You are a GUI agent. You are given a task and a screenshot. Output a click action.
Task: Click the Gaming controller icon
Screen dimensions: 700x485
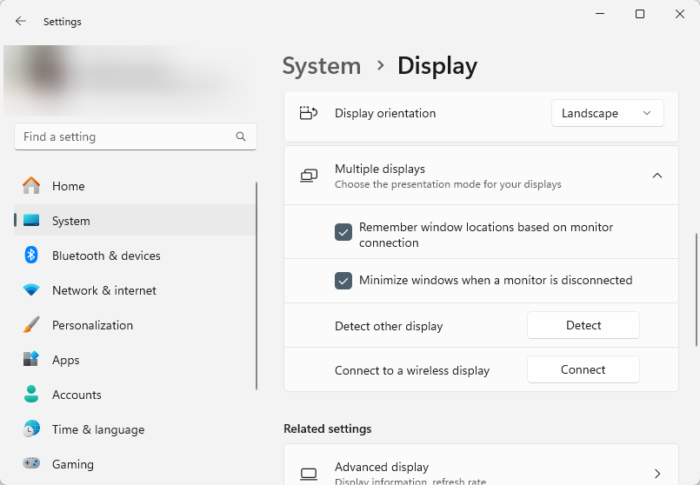31,464
